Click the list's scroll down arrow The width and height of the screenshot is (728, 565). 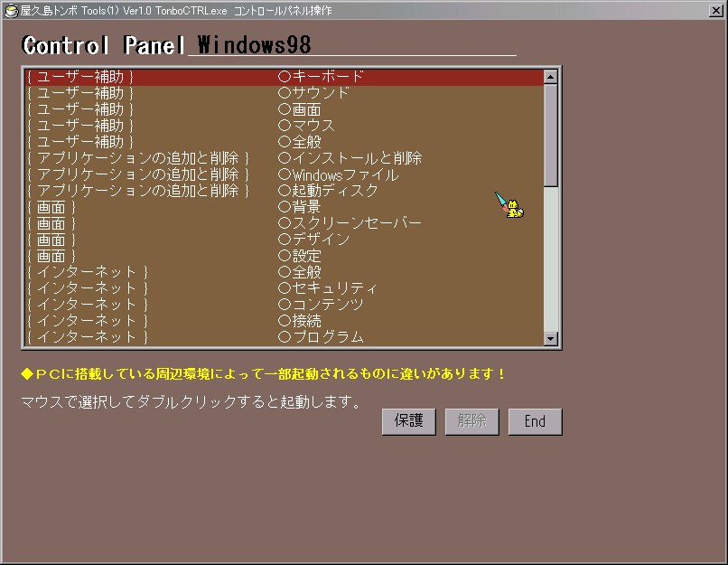[x=551, y=338]
